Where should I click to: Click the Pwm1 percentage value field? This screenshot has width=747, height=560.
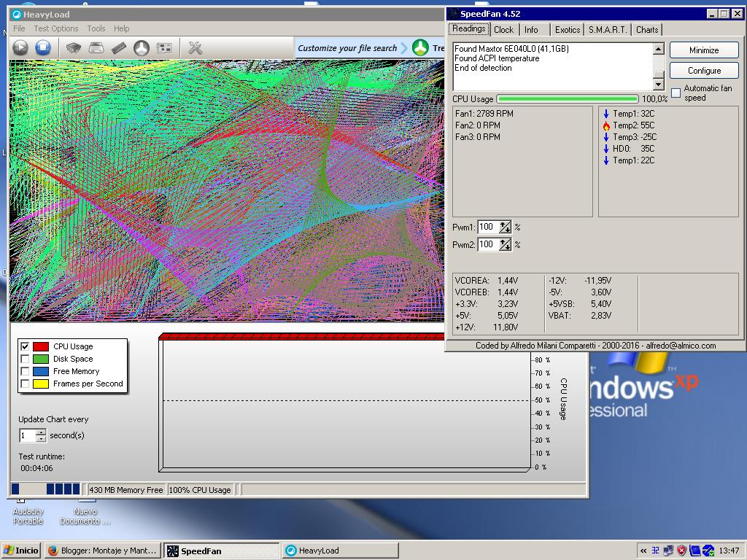tap(488, 227)
